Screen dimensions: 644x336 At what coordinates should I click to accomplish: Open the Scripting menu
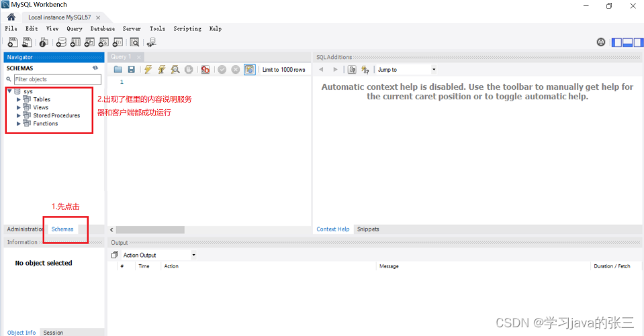click(x=187, y=29)
